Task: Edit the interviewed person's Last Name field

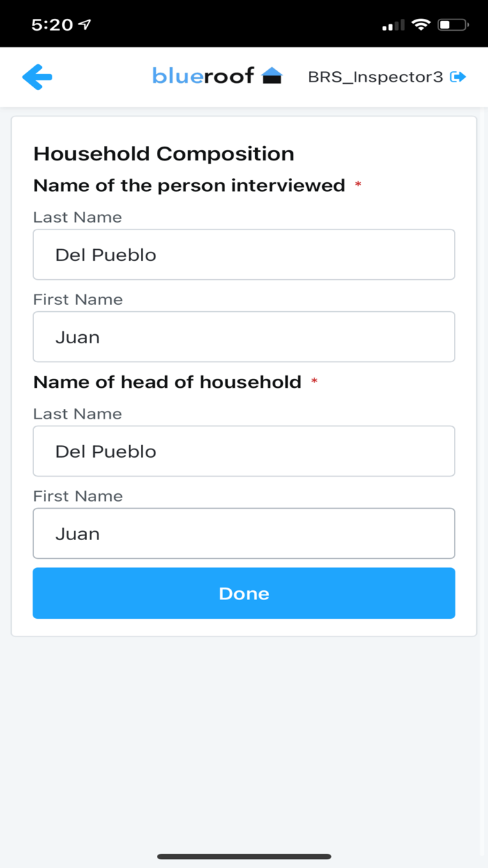Action: pos(244,255)
